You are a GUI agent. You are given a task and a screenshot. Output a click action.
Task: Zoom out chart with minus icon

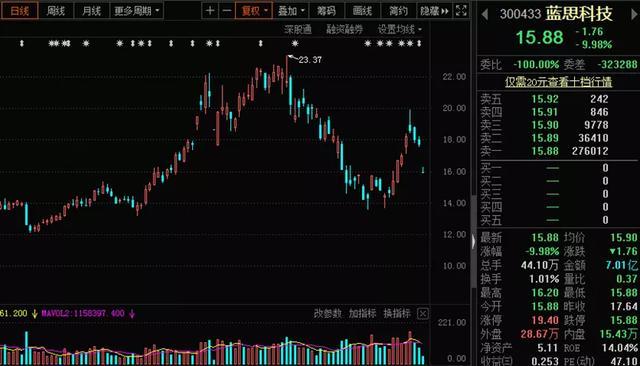(x=227, y=11)
